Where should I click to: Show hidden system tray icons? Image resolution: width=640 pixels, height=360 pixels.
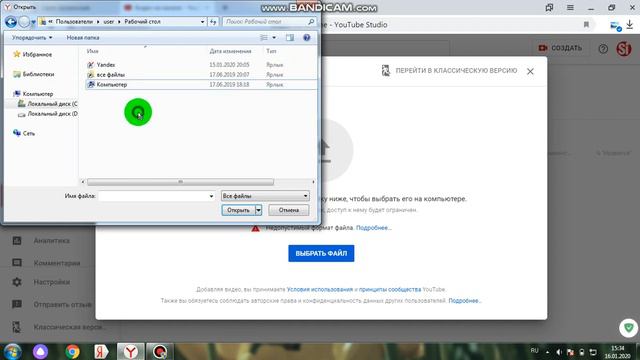pyautogui.click(x=548, y=352)
